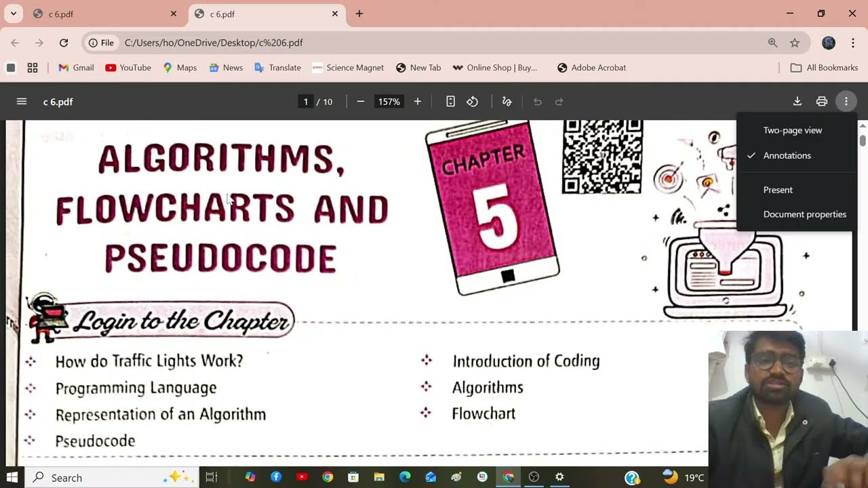Image resolution: width=868 pixels, height=488 pixels.
Task: Close the first c 6.pdf tab
Action: (x=174, y=14)
